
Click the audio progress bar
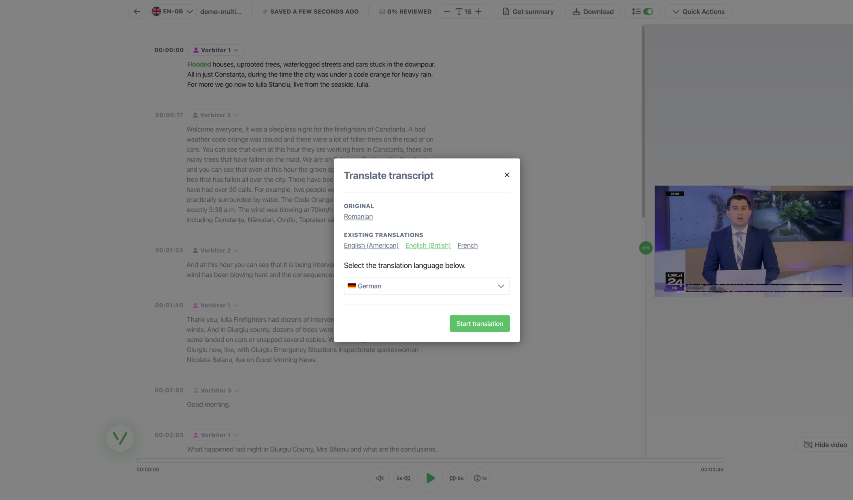pyautogui.click(x=430, y=461)
